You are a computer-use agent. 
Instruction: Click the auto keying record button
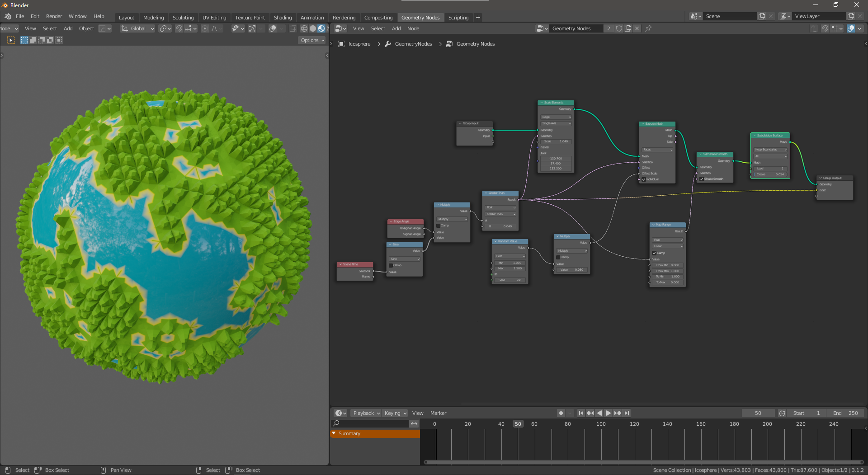[561, 413]
